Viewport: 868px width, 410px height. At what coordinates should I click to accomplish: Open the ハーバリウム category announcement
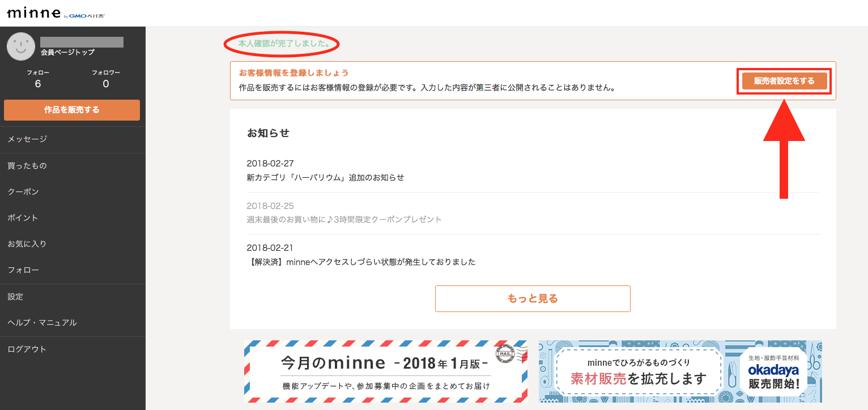(325, 177)
